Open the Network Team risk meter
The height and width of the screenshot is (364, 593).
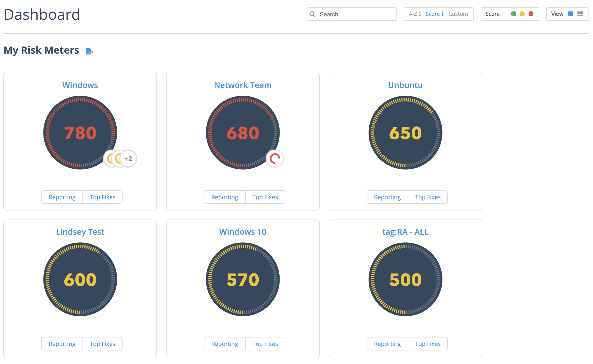(x=243, y=85)
